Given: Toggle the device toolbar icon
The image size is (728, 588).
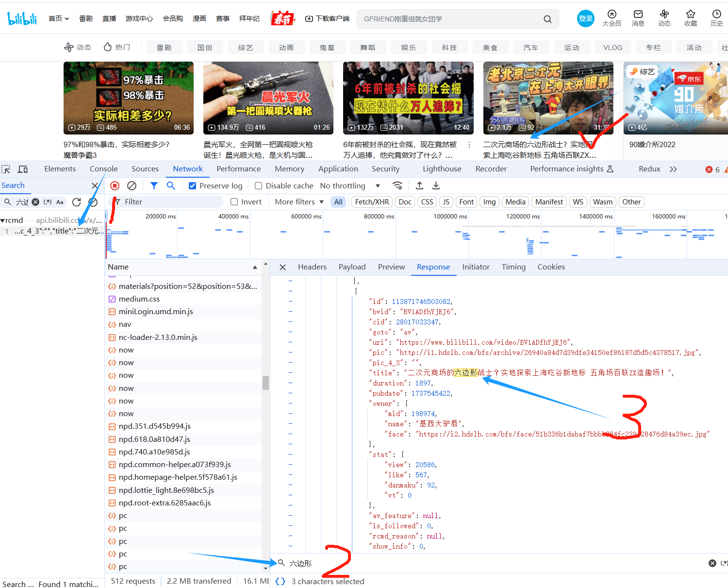Looking at the screenshot, I should [x=23, y=169].
